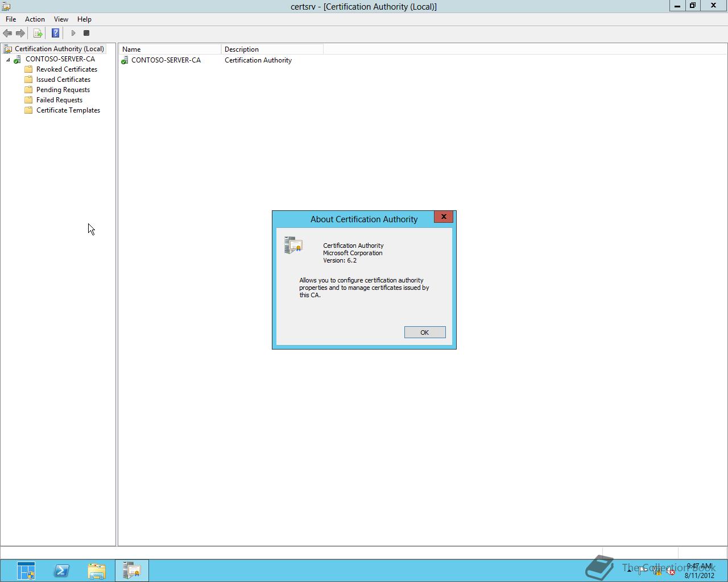Restore down the certsrv window
This screenshot has height=582, width=728.
pyautogui.click(x=693, y=6)
